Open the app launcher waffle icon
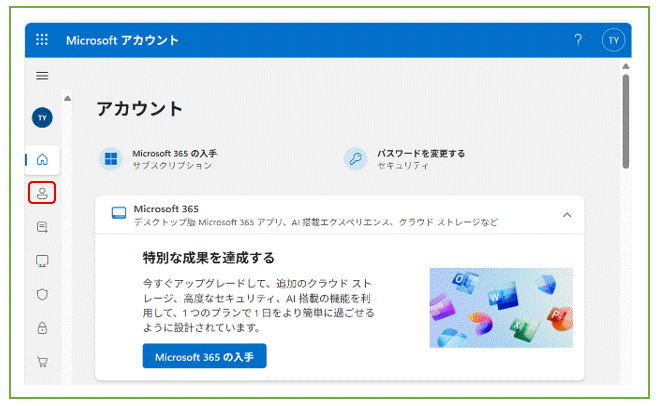The width and height of the screenshot is (663, 406). tap(42, 40)
